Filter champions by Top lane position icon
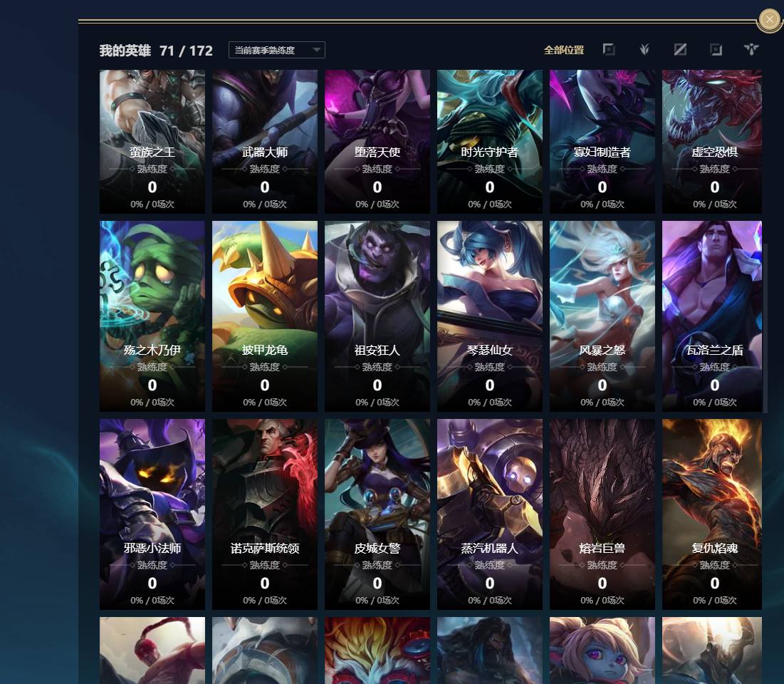Image resolution: width=784 pixels, height=684 pixels. (x=609, y=50)
